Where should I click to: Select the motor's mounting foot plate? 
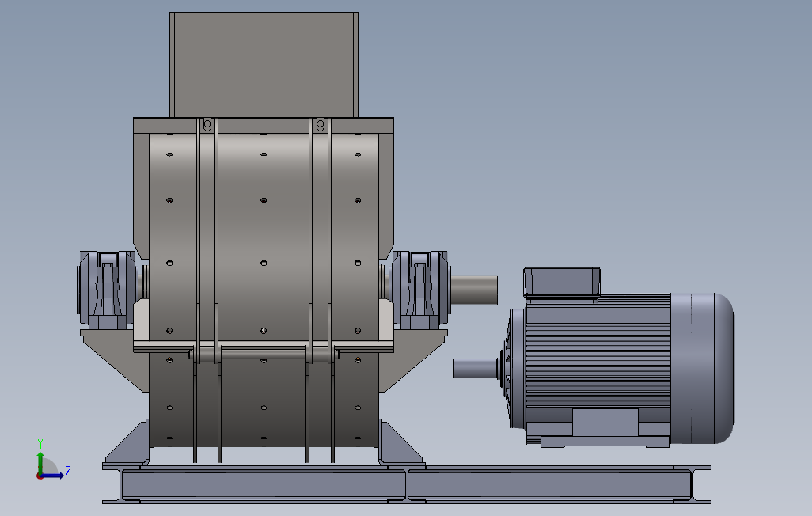tap(605, 442)
